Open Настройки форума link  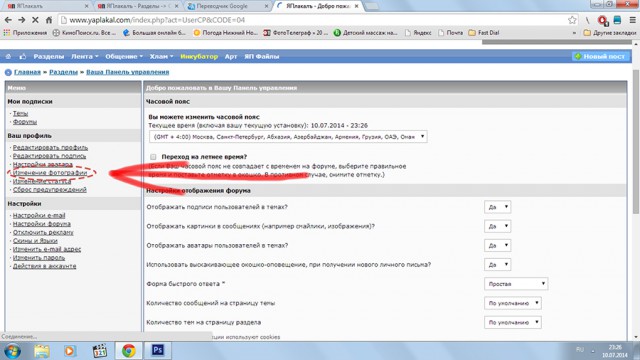42,224
